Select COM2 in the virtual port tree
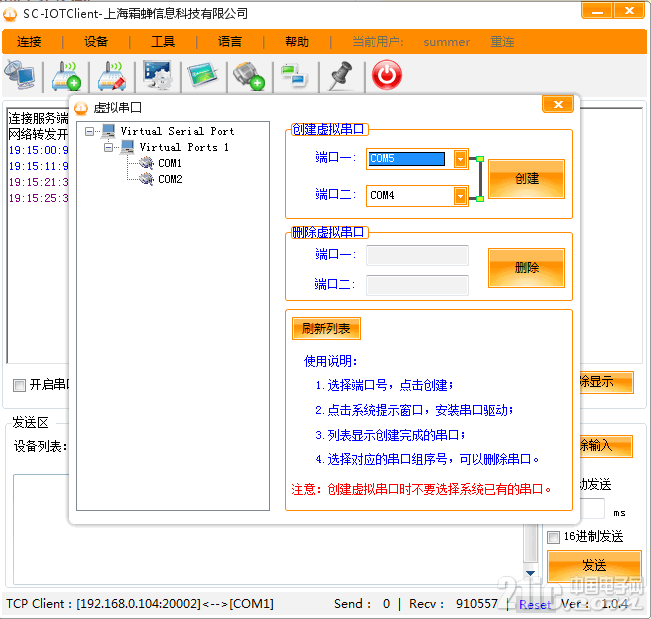This screenshot has height=619, width=651. click(170, 179)
